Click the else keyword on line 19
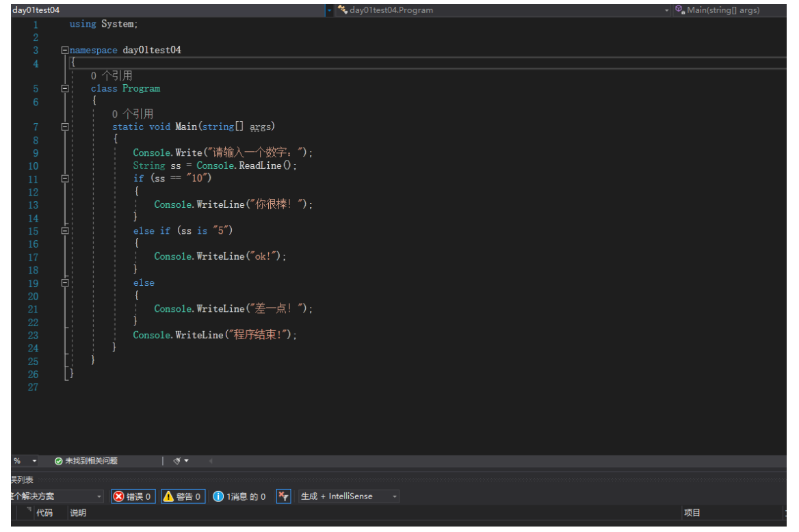 [144, 283]
